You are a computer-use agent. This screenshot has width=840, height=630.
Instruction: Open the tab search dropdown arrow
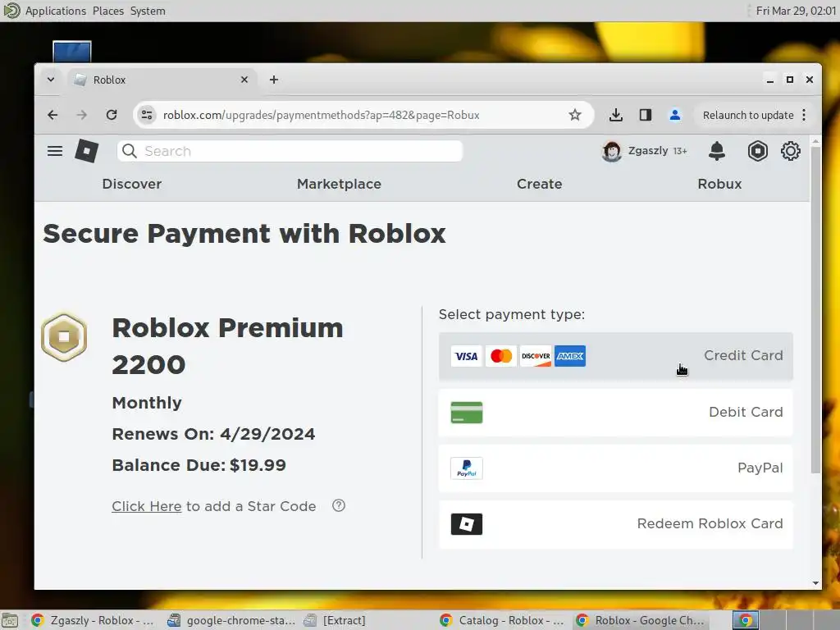51,80
